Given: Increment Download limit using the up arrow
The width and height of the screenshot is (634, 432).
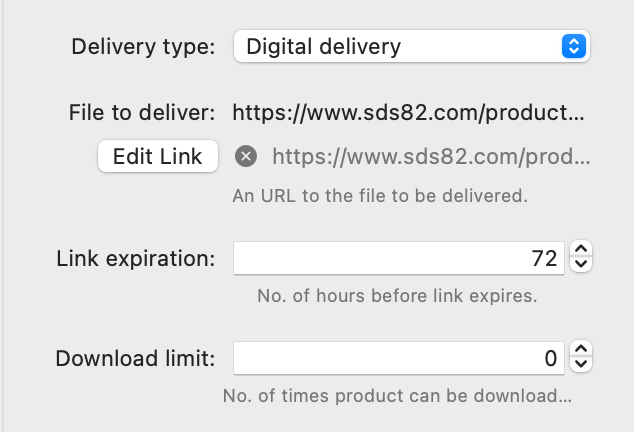Looking at the screenshot, I should (582, 350).
